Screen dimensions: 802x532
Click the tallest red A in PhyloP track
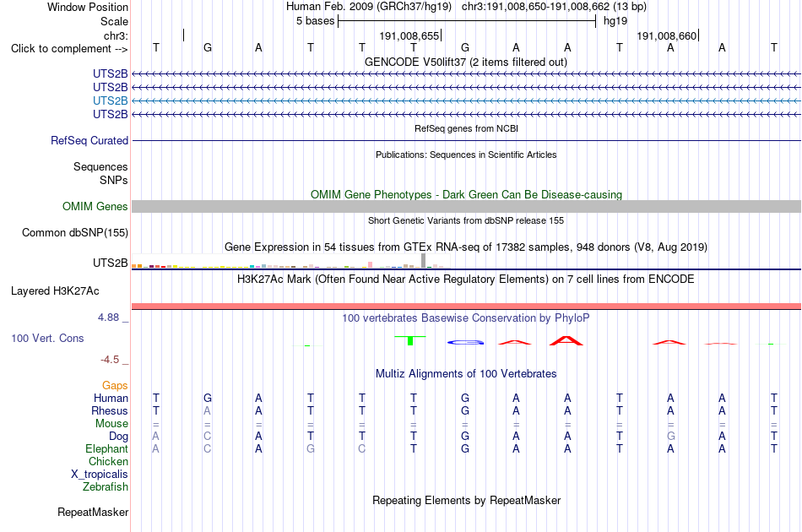(566, 340)
